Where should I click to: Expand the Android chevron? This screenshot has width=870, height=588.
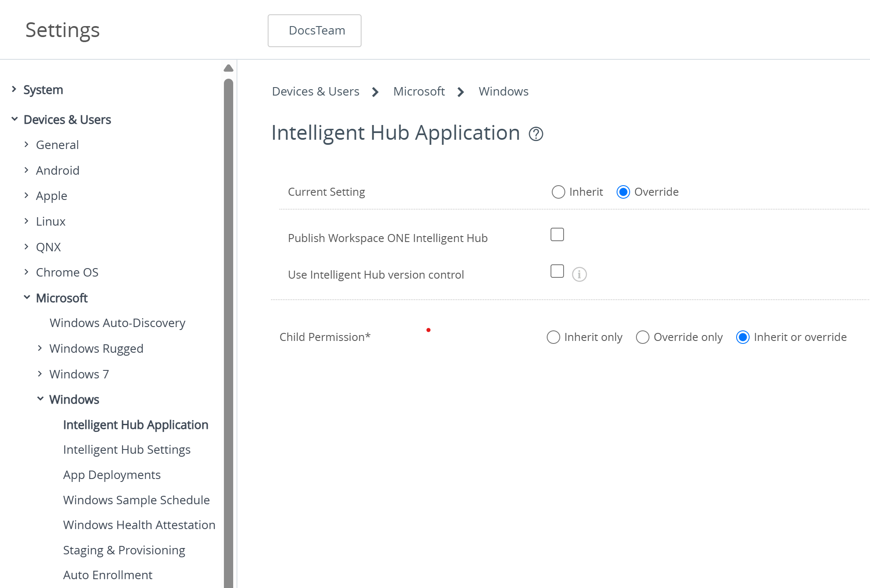click(27, 170)
